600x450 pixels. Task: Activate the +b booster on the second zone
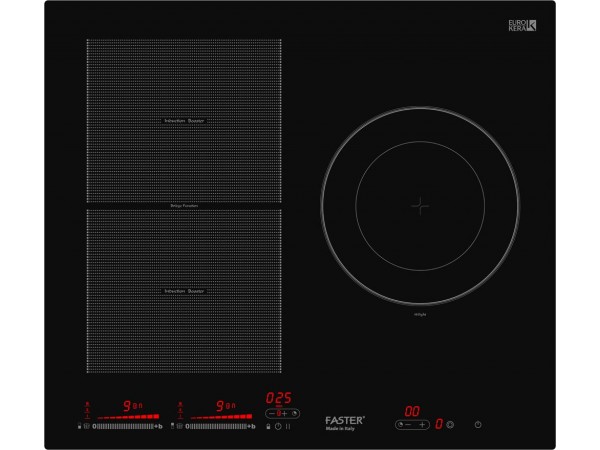tap(251, 426)
